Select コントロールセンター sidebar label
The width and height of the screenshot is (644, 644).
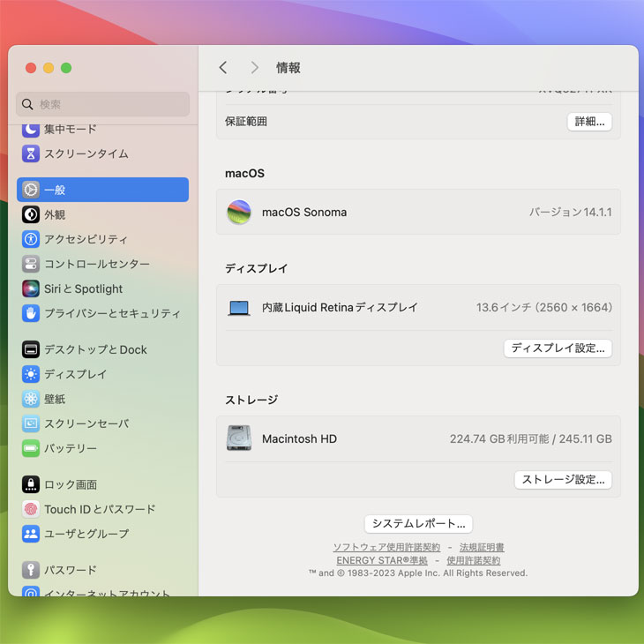97,264
